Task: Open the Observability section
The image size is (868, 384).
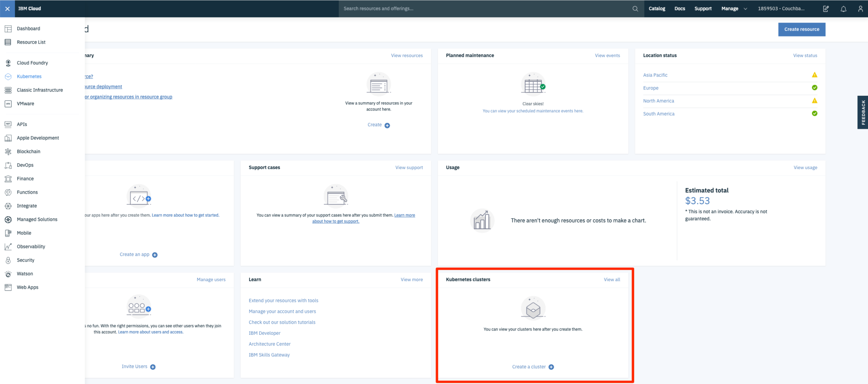Action: [31, 246]
